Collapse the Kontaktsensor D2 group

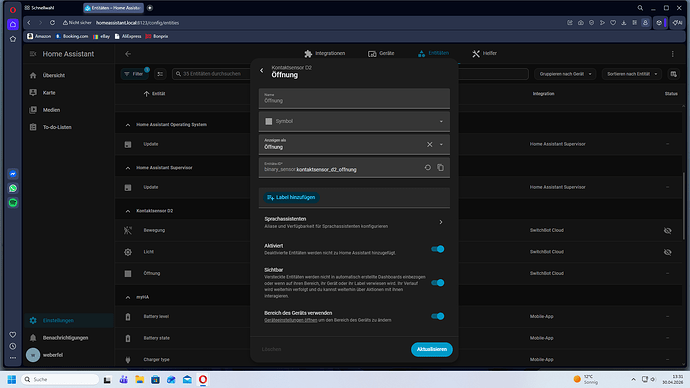(x=128, y=211)
